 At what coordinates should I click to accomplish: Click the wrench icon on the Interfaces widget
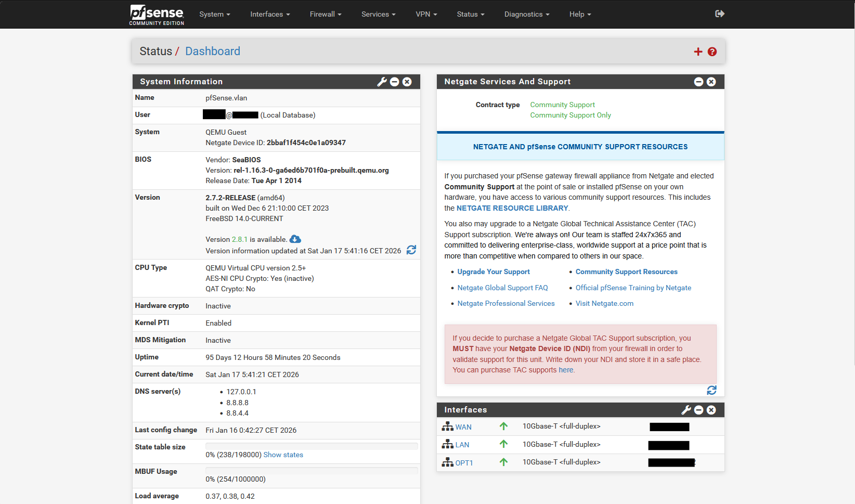pyautogui.click(x=686, y=410)
